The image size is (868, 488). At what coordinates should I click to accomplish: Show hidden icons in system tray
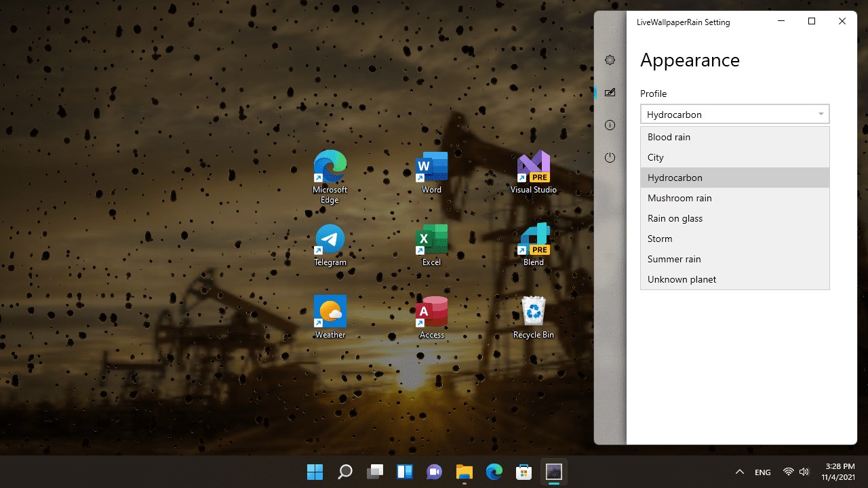[x=740, y=472]
